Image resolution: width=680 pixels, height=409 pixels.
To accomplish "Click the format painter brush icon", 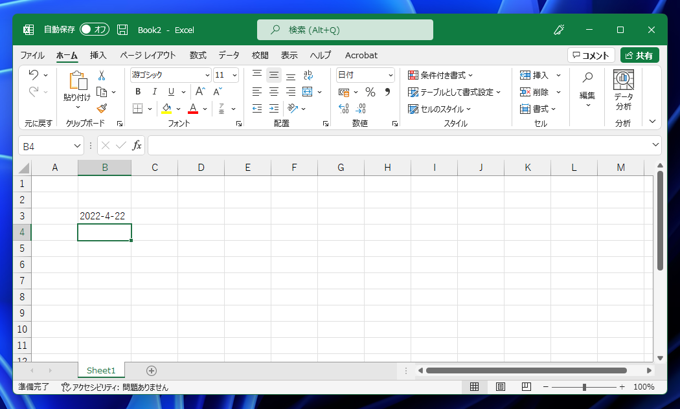I will tap(101, 108).
